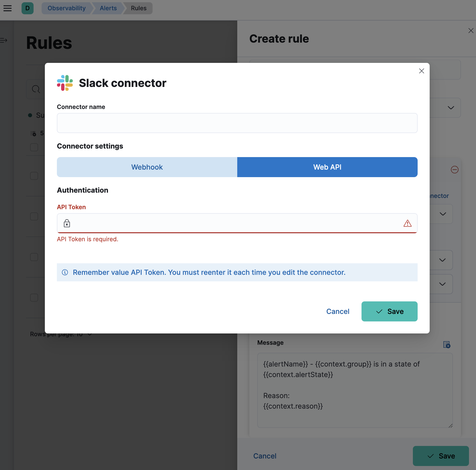The height and width of the screenshot is (470, 476).
Task: Cancel the Slack connector dialog
Action: (x=337, y=311)
